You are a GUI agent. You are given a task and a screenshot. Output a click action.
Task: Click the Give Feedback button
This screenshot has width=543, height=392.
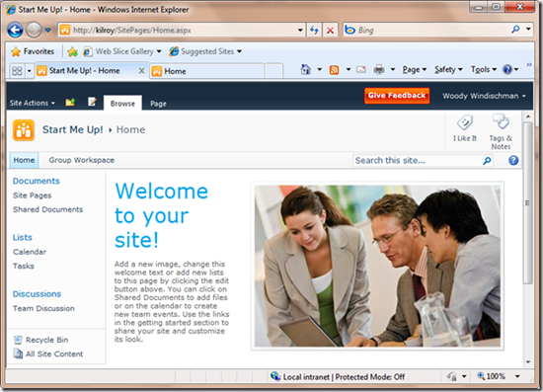pos(397,96)
